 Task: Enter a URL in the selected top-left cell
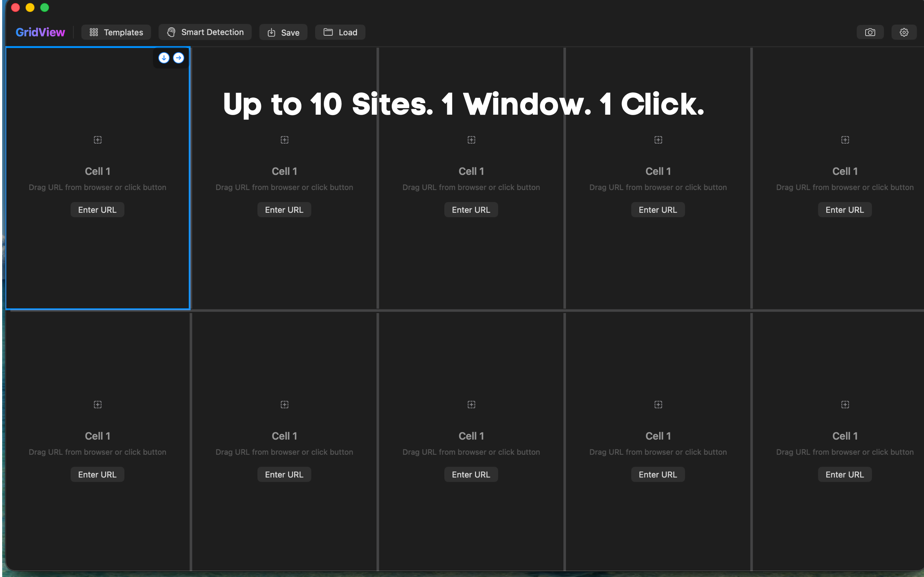tap(97, 210)
